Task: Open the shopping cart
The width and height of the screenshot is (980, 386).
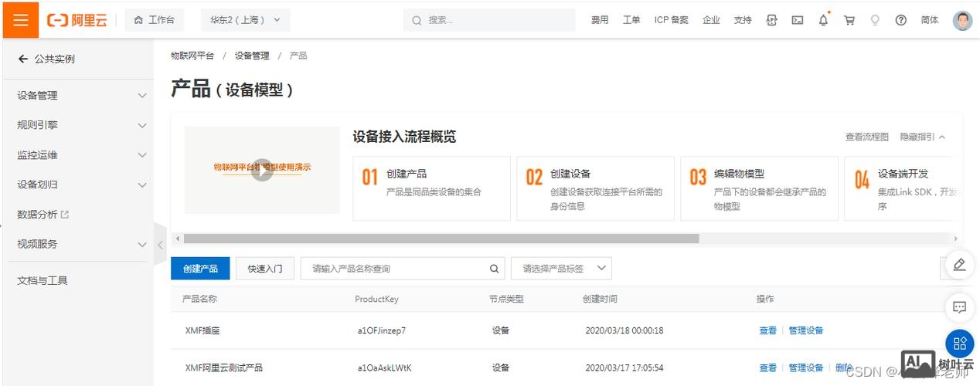Action: click(849, 20)
